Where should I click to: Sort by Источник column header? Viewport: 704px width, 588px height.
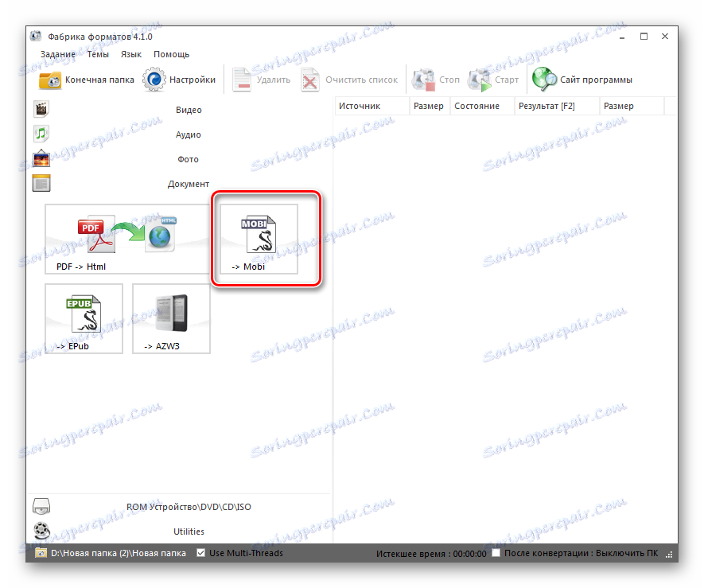click(x=372, y=106)
